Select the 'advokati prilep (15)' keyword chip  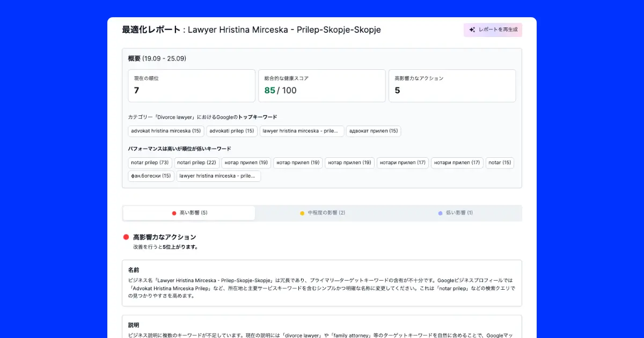click(232, 131)
